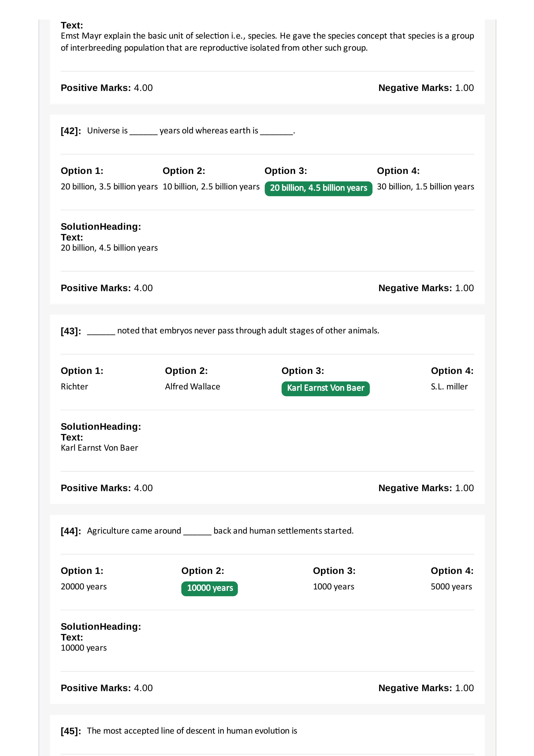This screenshot has height=756, width=534.
Task: Choose option 20 billion, 3.5 billion years
Action: click(109, 187)
